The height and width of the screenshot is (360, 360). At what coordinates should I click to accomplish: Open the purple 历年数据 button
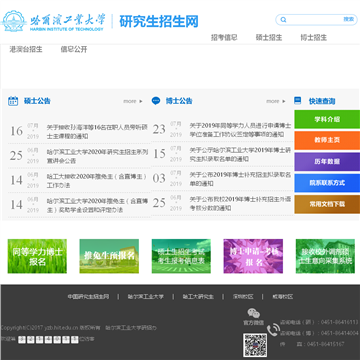point(327,162)
